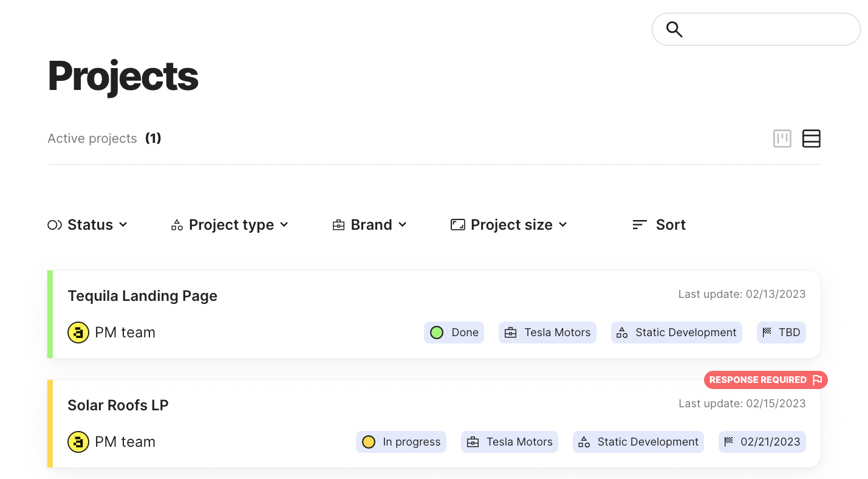Click the checkered flag icon next to 02/21/2023
868x479 pixels.
click(729, 441)
